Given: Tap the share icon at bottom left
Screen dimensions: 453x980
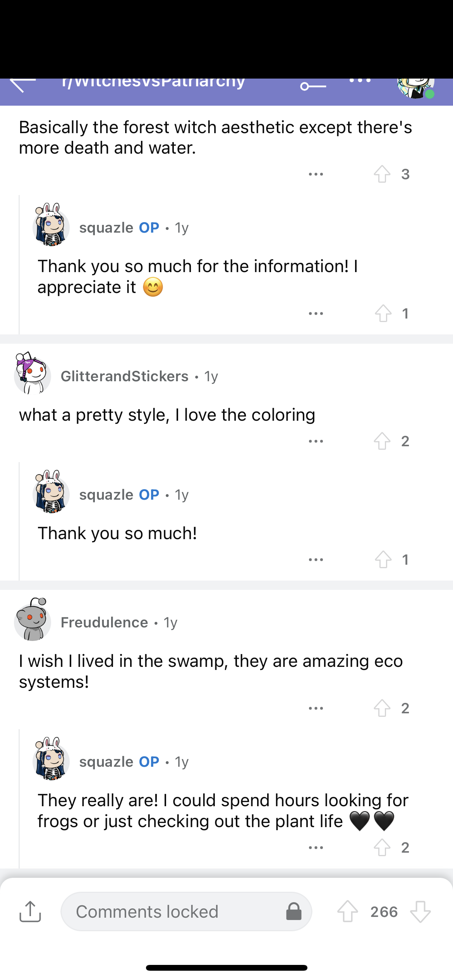Looking at the screenshot, I should coord(30,911).
